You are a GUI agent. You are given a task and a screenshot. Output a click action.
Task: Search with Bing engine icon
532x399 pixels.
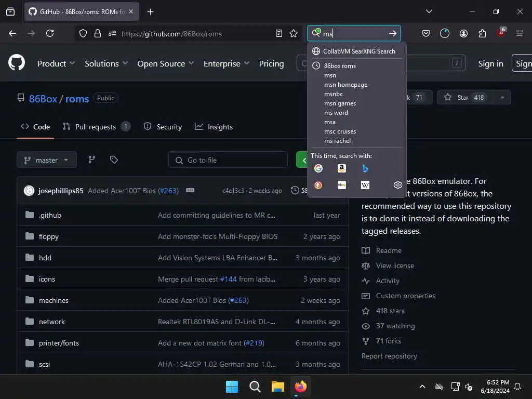pos(365,168)
